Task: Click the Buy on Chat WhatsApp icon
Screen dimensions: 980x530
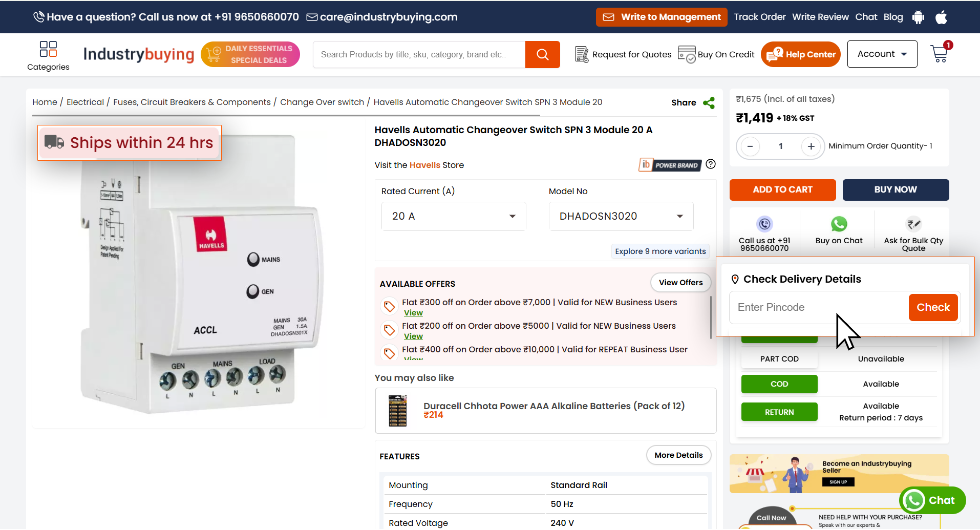Action: pyautogui.click(x=839, y=224)
